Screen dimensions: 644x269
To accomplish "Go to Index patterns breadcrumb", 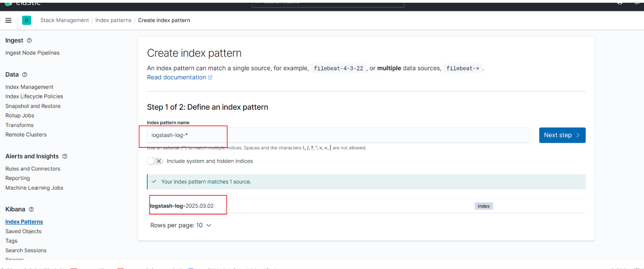I will click(113, 20).
